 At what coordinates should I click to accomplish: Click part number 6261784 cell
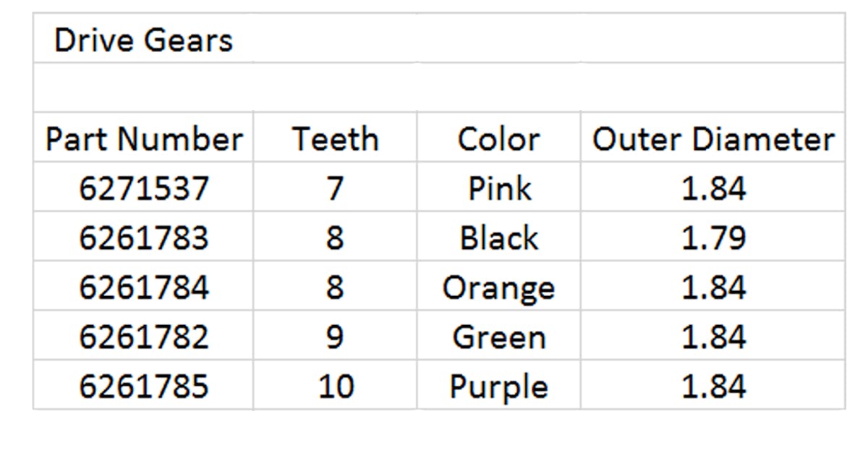pyautogui.click(x=143, y=287)
